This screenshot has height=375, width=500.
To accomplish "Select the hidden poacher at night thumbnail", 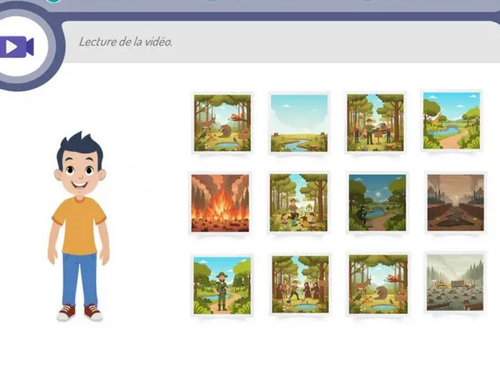I will pyautogui.click(x=377, y=202).
